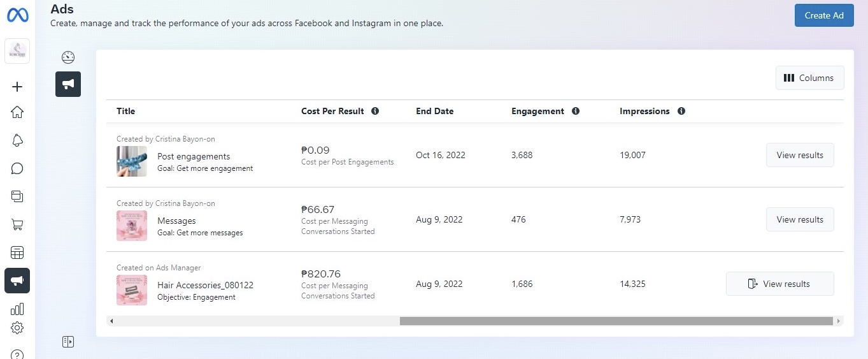868x359 pixels.
Task: Click the Impressions info icon
Action: tap(681, 111)
